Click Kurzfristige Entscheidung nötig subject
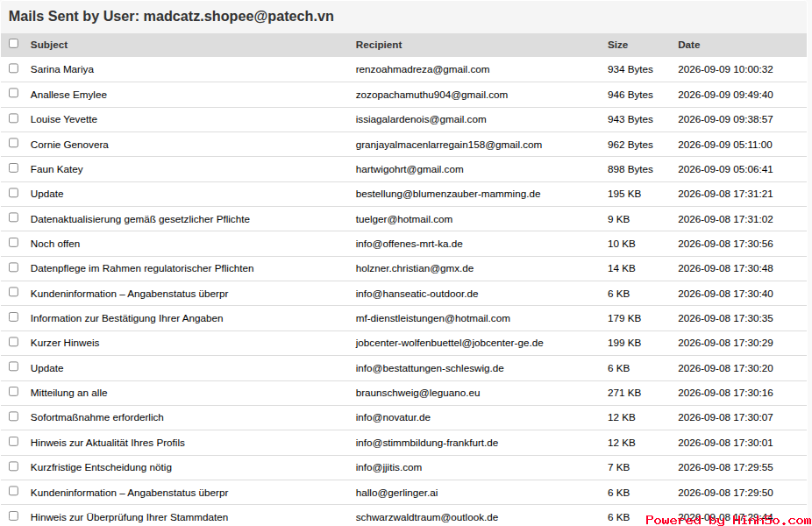 [x=101, y=467]
